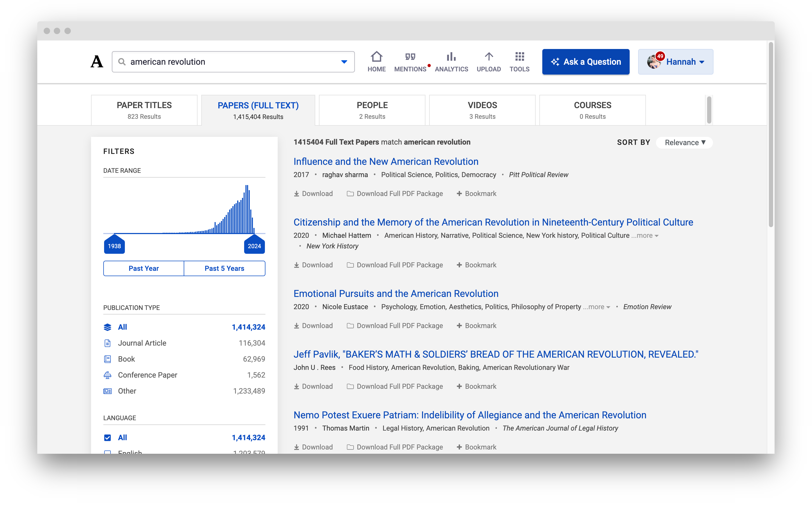Click the Mentions icon with red dot
This screenshot has width=812, height=507.
point(410,61)
